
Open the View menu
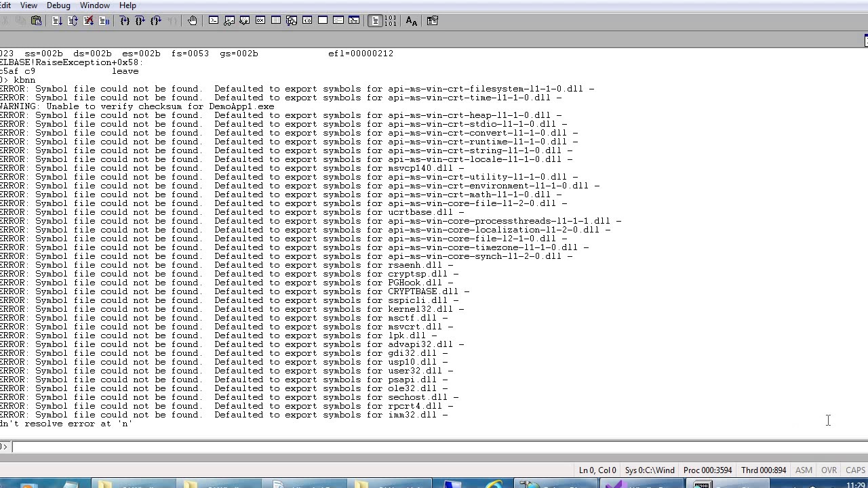click(x=28, y=5)
